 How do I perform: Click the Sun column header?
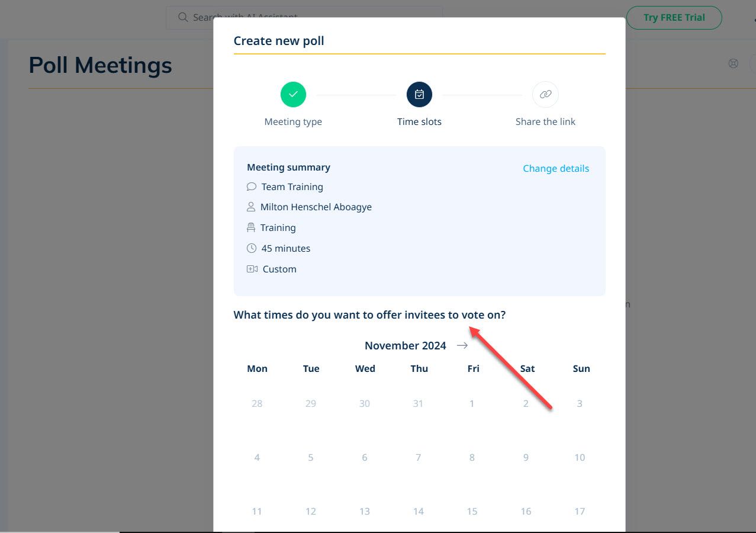(x=581, y=368)
